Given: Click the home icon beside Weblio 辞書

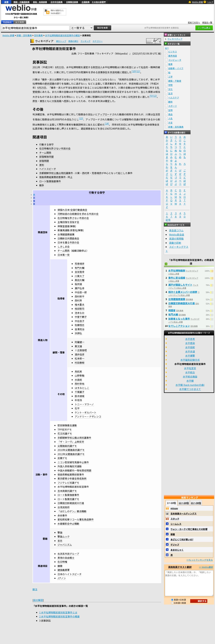Looking at the screenshot, I should click(190, 2).
